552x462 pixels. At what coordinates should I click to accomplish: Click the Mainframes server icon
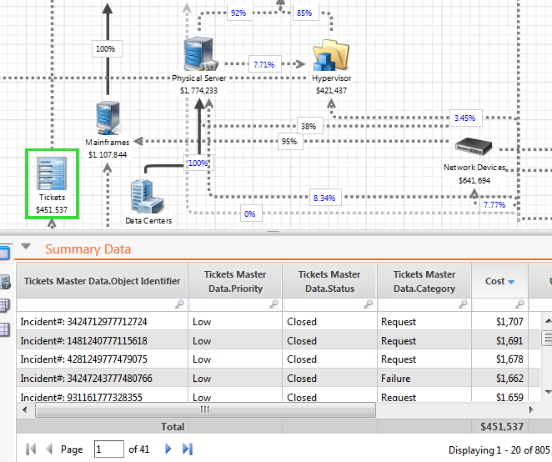tap(108, 118)
